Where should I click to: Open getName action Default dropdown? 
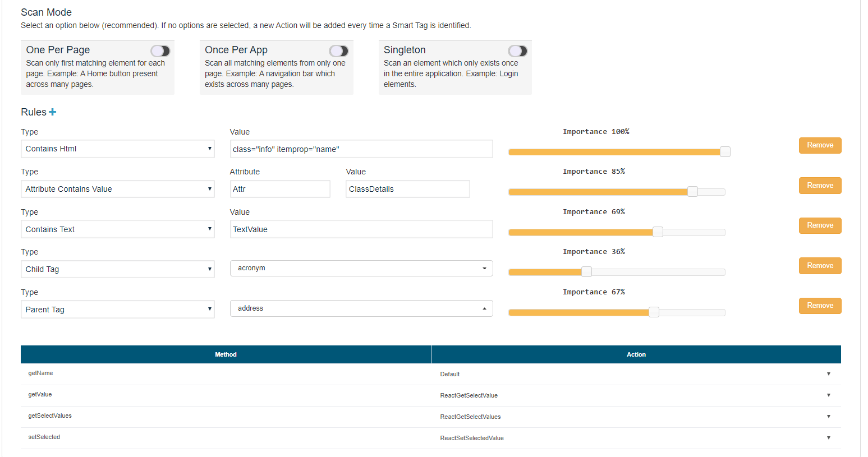(x=636, y=374)
